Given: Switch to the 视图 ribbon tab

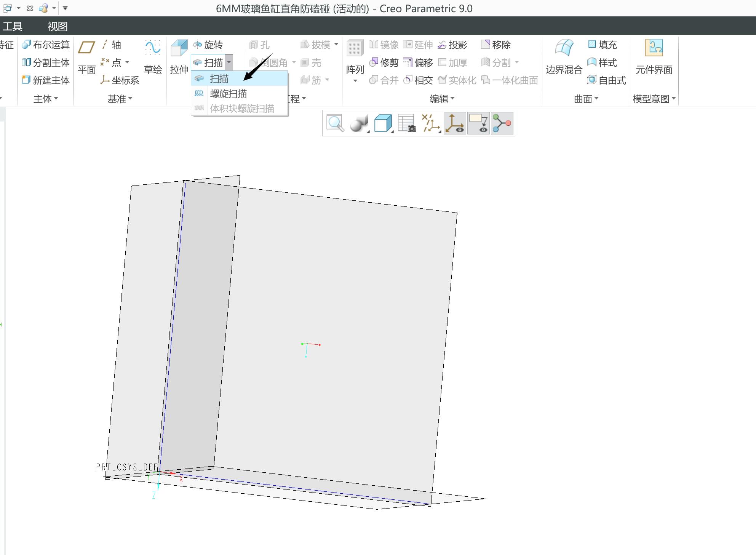Looking at the screenshot, I should 58,26.
